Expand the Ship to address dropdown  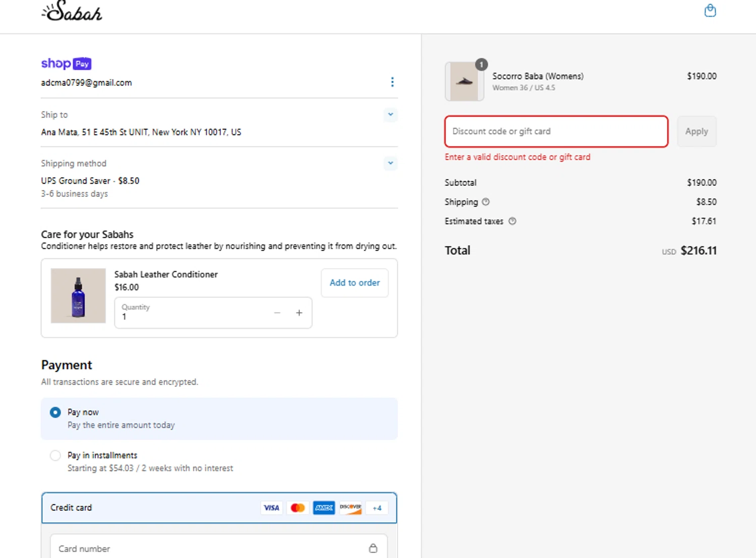pos(391,115)
